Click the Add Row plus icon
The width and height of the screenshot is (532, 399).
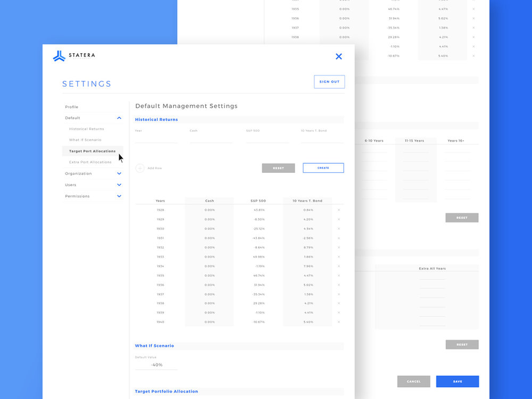point(140,168)
